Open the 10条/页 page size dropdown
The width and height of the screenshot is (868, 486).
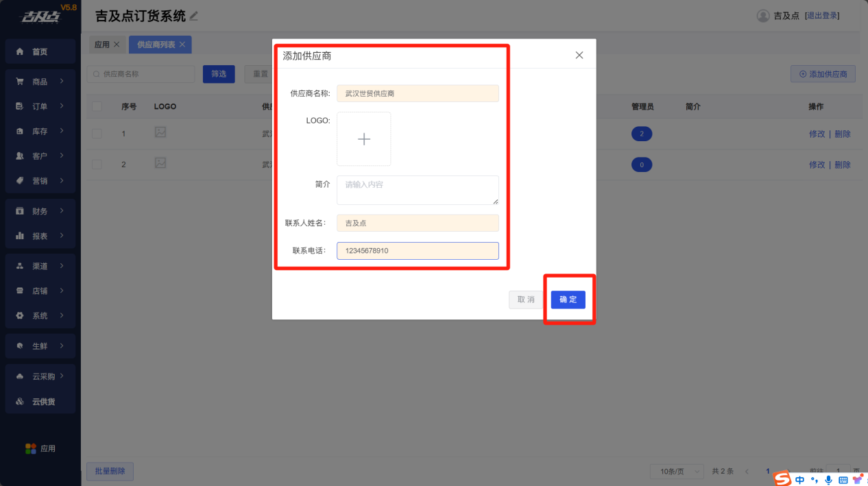(677, 472)
